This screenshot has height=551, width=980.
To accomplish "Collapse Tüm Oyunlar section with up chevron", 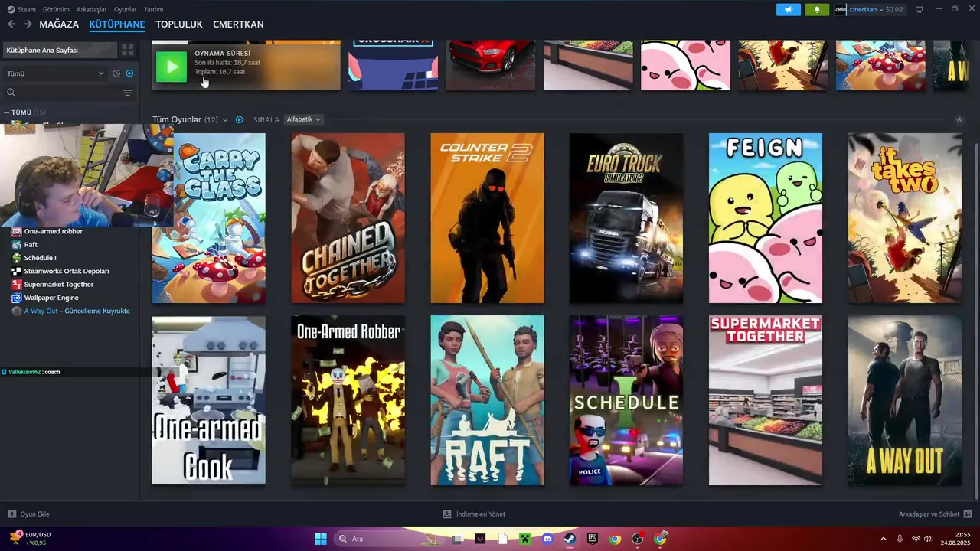I will click(959, 119).
